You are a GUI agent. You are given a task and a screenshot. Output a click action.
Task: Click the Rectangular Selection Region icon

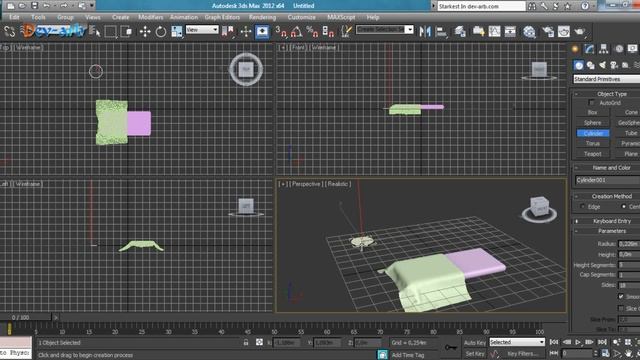111,31
